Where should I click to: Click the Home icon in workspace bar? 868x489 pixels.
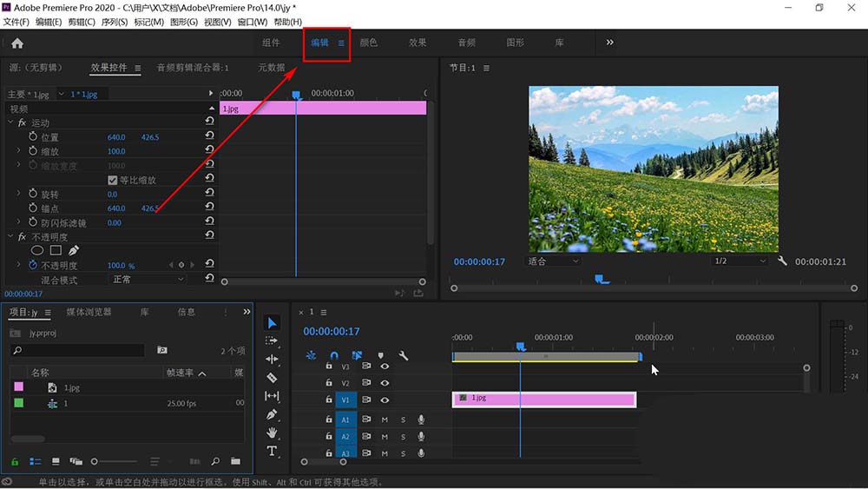(17, 43)
